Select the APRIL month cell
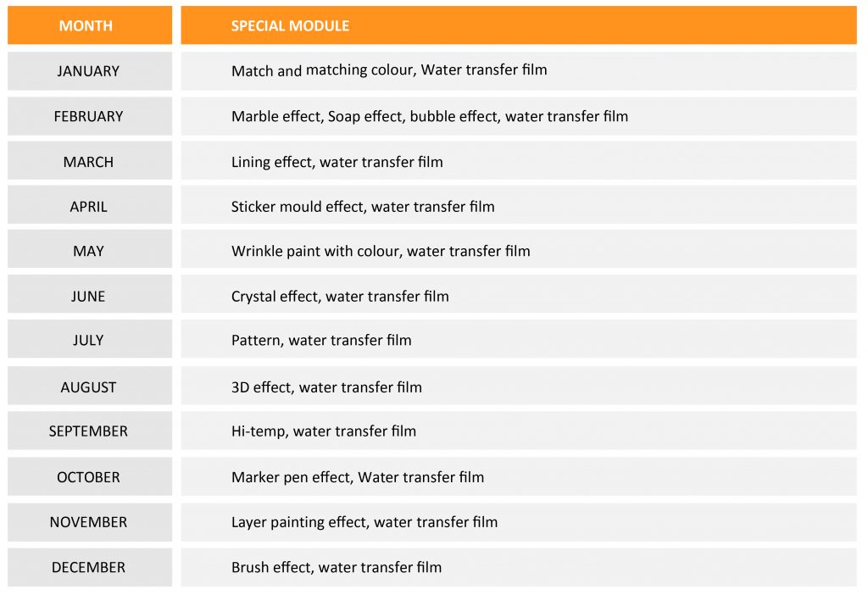Viewport: 868px width, 595px height. 90,205
